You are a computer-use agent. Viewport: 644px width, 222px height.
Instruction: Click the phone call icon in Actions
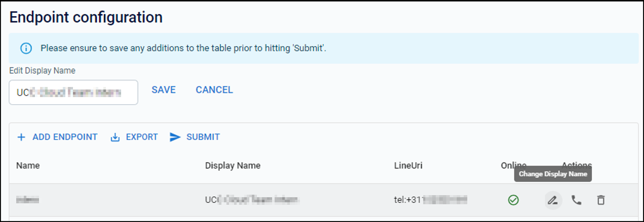(577, 200)
